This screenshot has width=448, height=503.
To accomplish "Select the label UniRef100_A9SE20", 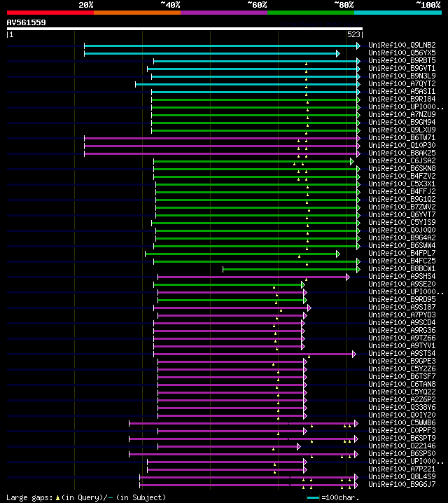I will pos(402,284).
